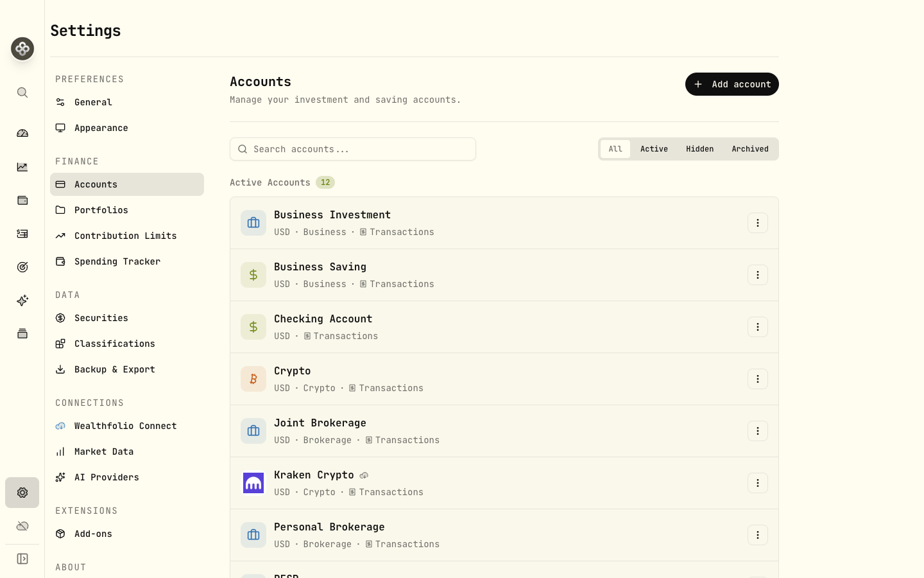Click the Crypto account name

tap(293, 371)
